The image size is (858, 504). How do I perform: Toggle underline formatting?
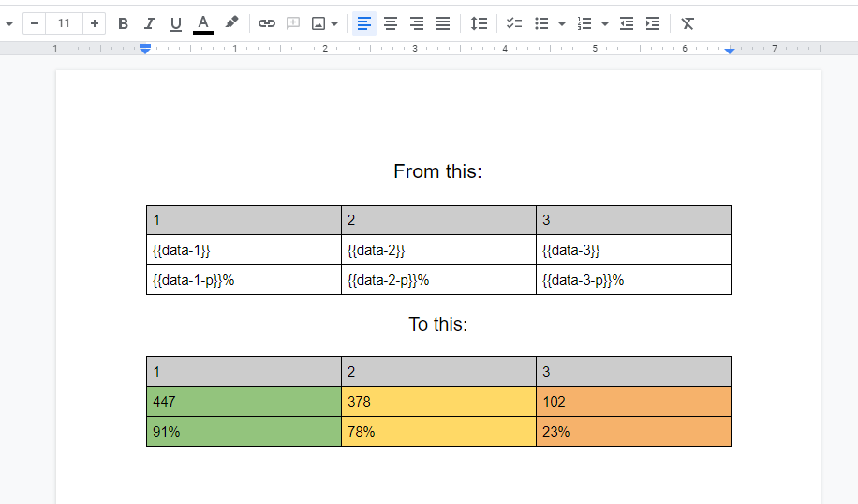click(x=176, y=23)
